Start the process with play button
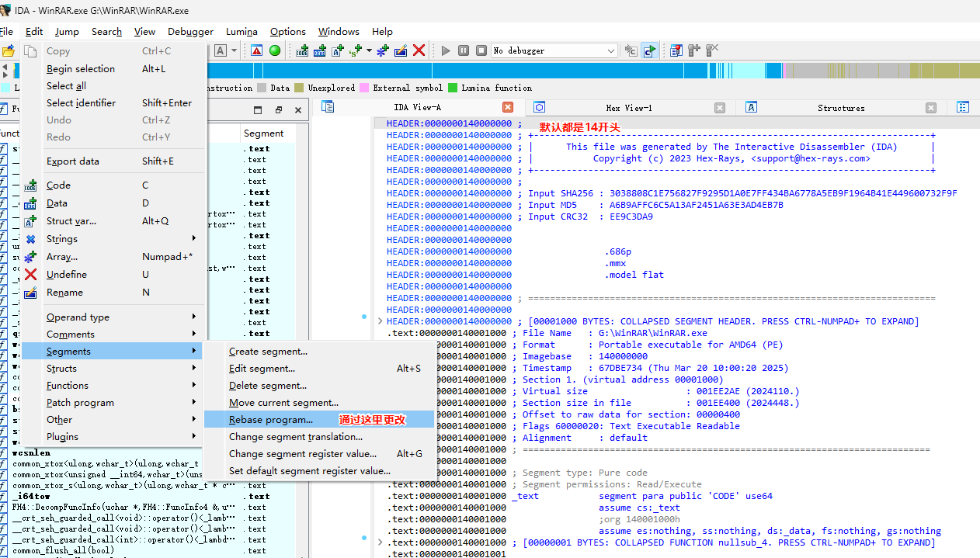 446,50
